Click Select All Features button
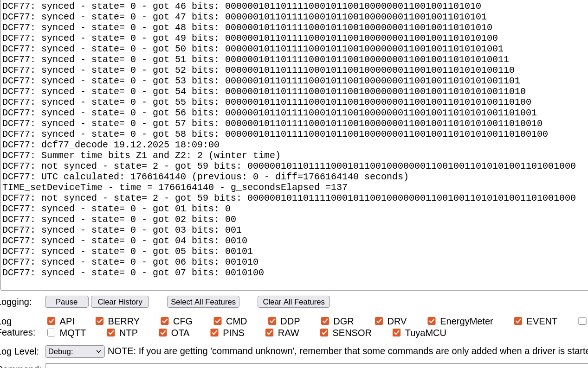Screen dimensions: 588x368 203,302
